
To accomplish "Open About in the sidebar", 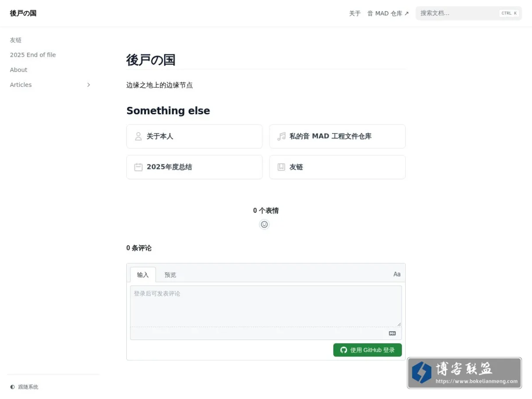I will 19,70.
